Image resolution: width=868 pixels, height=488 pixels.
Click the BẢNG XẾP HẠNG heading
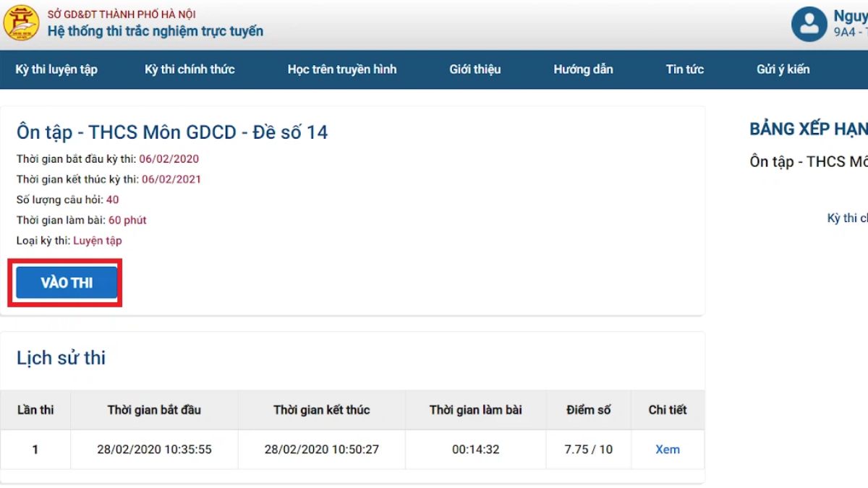pyautogui.click(x=808, y=129)
